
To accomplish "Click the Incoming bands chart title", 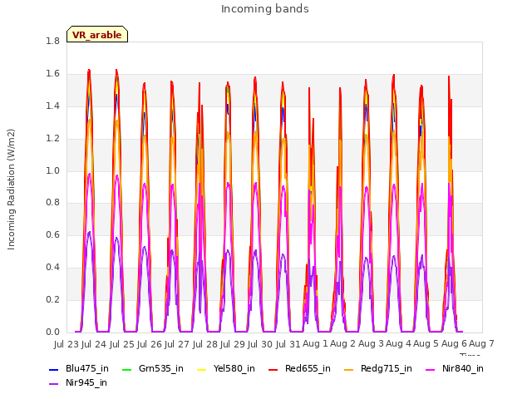I will (265, 9).
